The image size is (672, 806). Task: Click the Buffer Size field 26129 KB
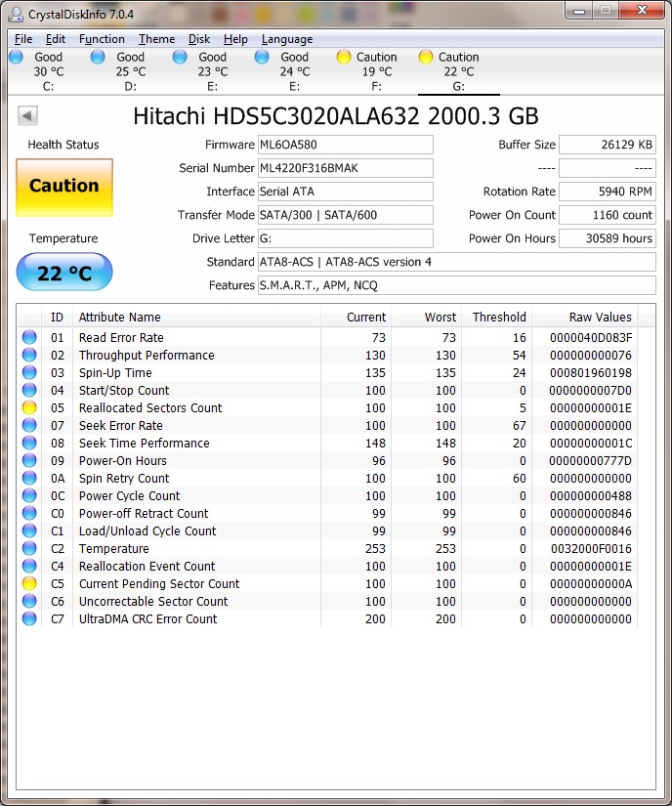pyautogui.click(x=608, y=145)
